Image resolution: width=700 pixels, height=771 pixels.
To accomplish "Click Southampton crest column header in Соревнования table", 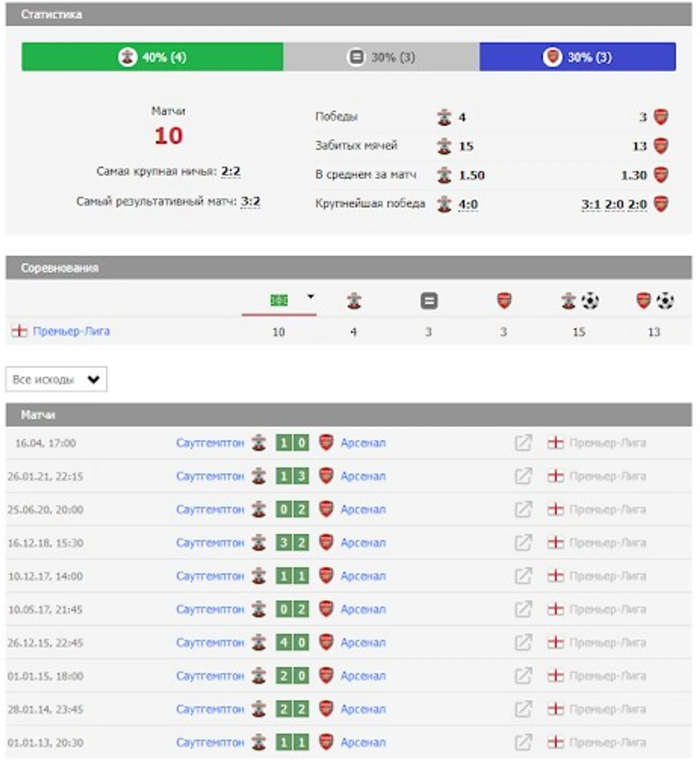I will click(354, 301).
